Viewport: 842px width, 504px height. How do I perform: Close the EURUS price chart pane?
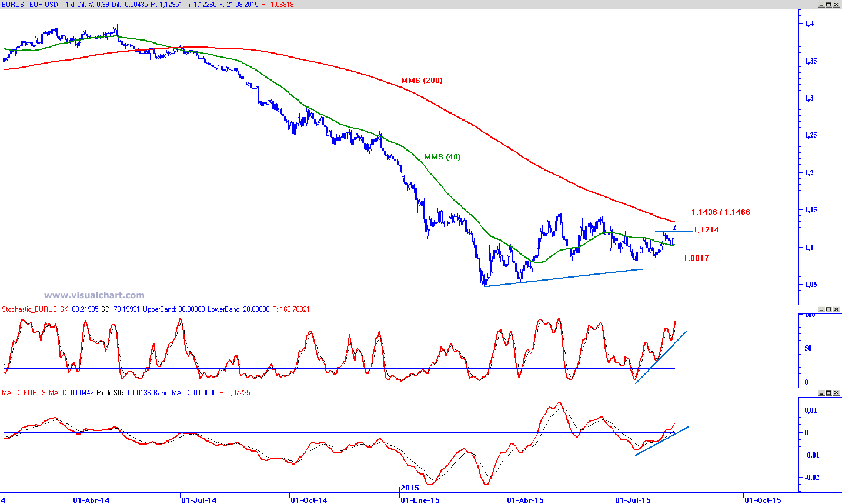coord(837,5)
